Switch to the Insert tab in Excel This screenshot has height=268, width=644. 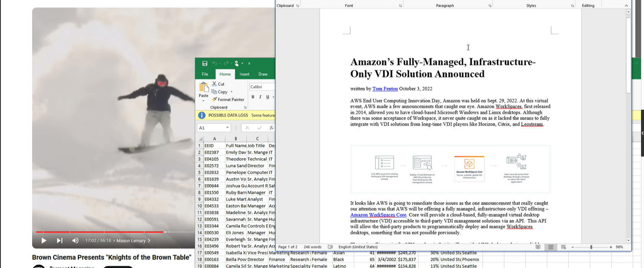(x=245, y=74)
